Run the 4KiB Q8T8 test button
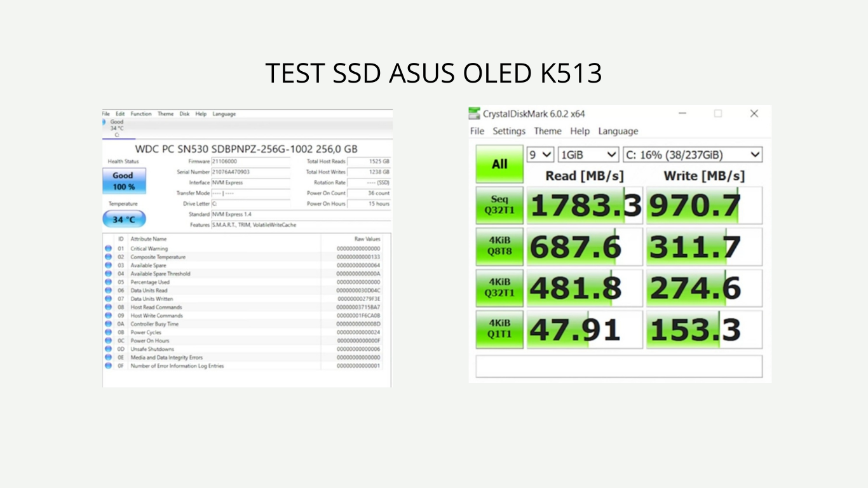 point(499,247)
